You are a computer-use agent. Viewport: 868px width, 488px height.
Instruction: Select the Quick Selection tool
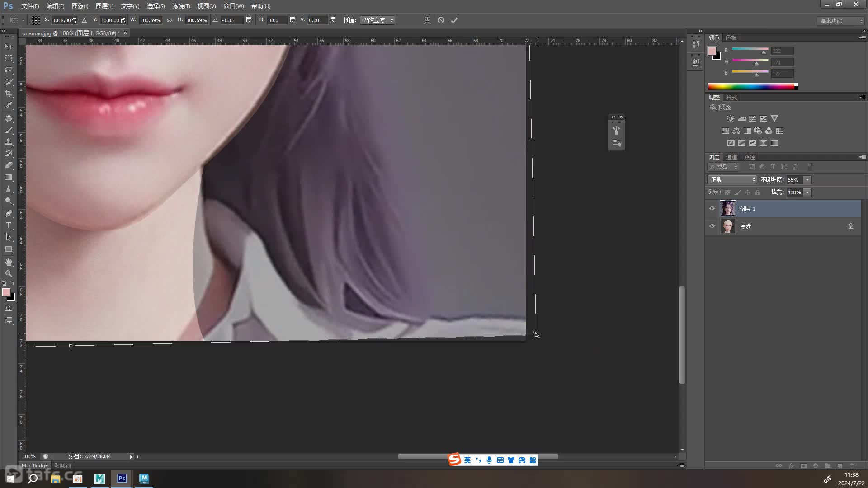click(9, 82)
